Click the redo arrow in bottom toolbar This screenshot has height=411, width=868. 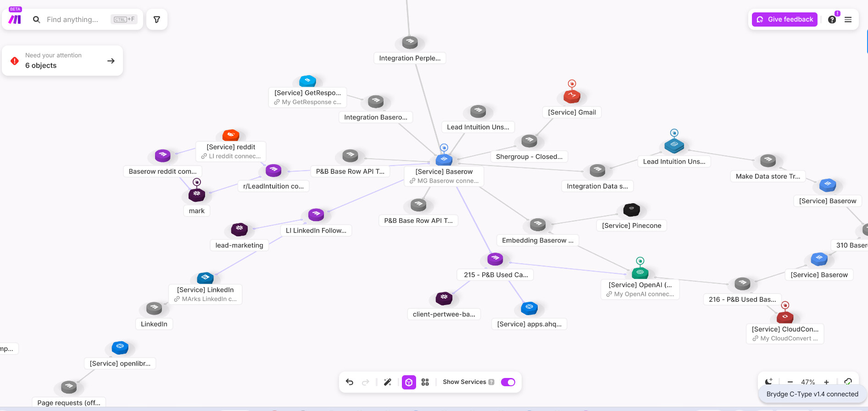click(366, 382)
